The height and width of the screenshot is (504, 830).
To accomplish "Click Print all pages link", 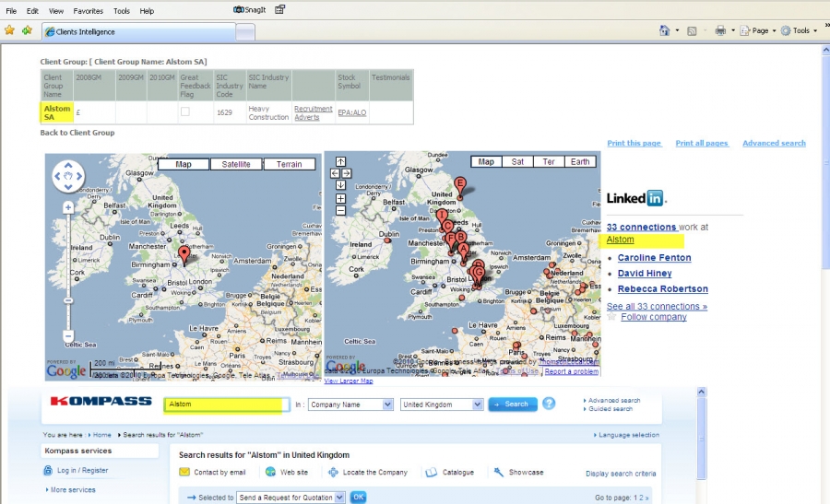I will pos(702,143).
